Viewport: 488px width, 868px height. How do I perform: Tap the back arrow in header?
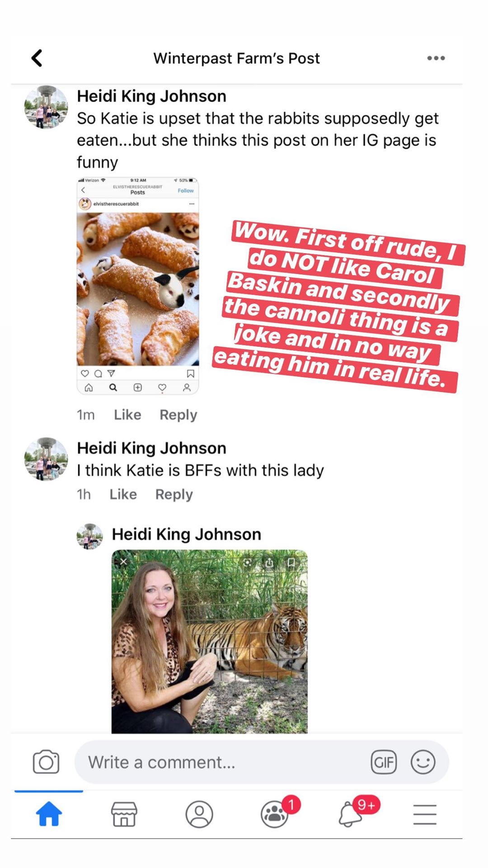(37, 58)
